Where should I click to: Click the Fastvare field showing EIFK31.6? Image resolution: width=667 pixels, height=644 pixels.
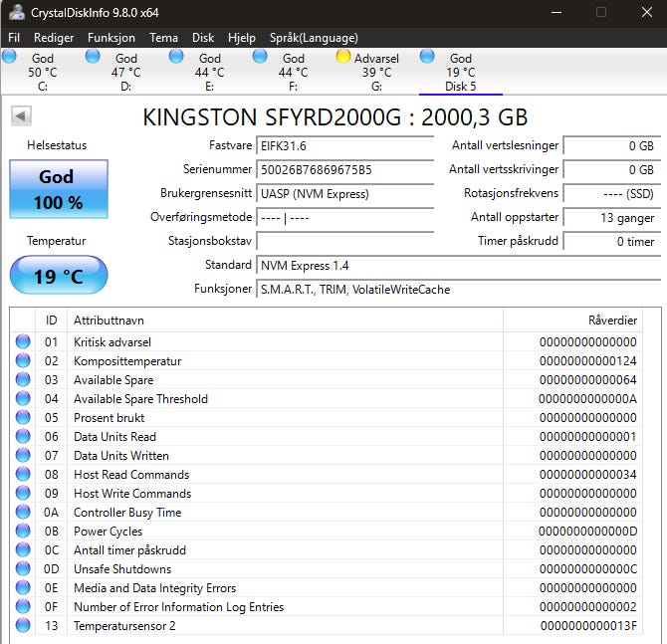coord(344,145)
